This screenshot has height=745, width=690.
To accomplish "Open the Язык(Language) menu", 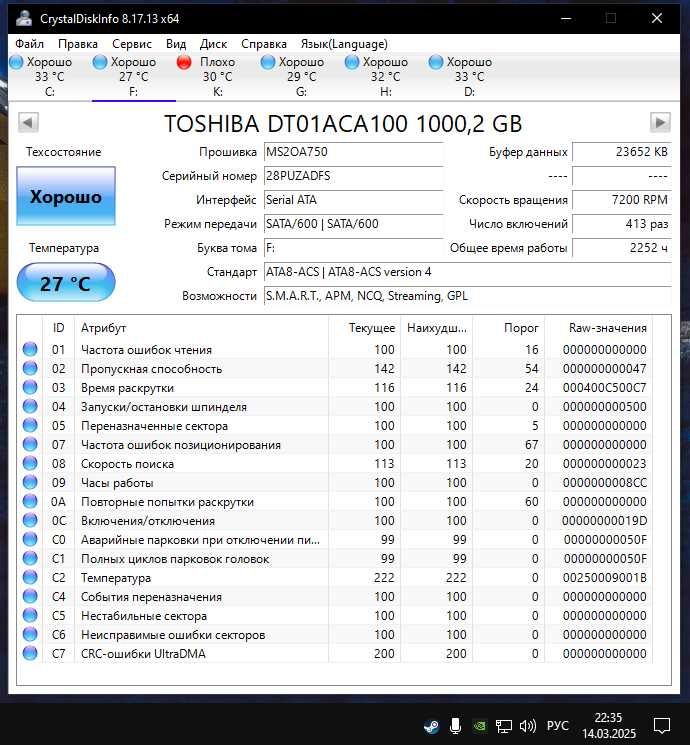I will pyautogui.click(x=344, y=44).
